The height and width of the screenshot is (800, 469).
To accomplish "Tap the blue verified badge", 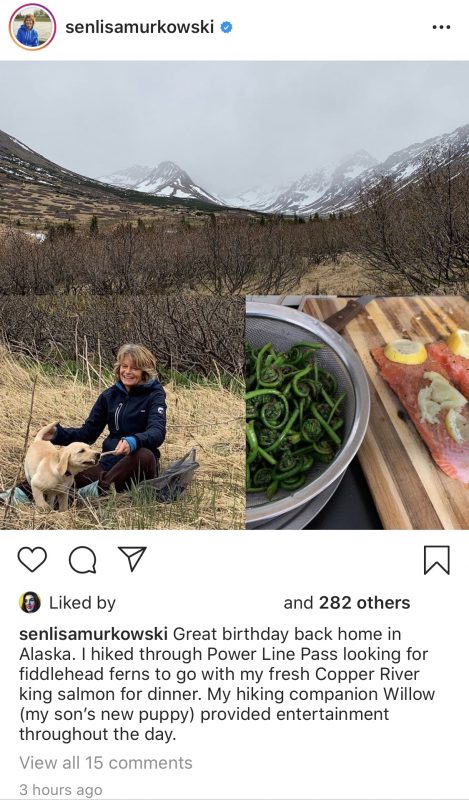I will pos(226,27).
